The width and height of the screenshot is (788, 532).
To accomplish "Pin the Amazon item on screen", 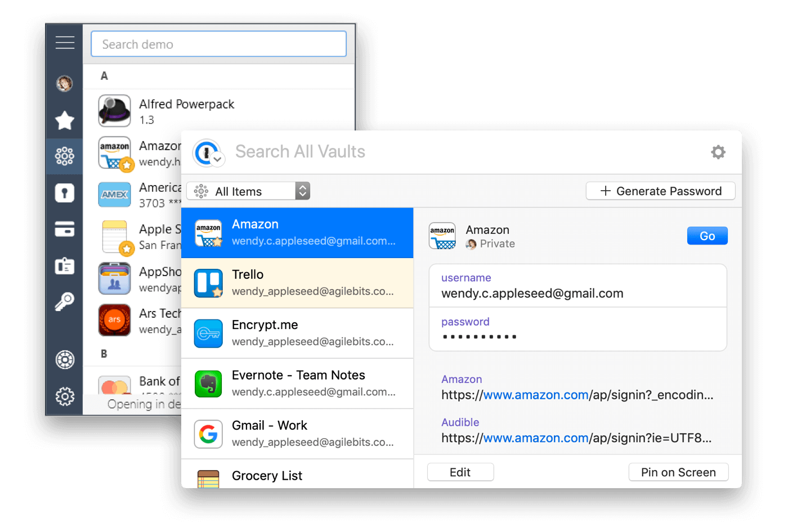I will coord(678,472).
